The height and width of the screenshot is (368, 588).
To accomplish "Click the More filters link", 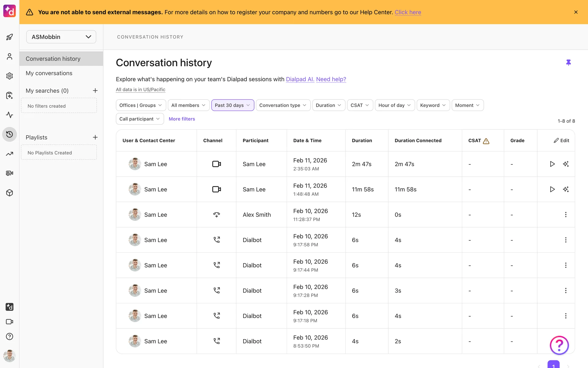I will [x=182, y=119].
